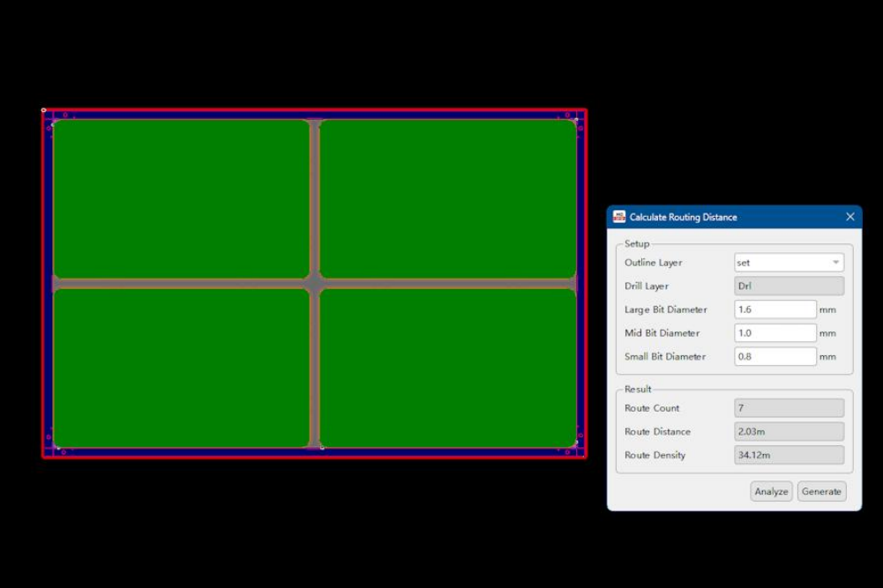
Task: Click the center routing intersection between boards
Action: [x=315, y=284]
